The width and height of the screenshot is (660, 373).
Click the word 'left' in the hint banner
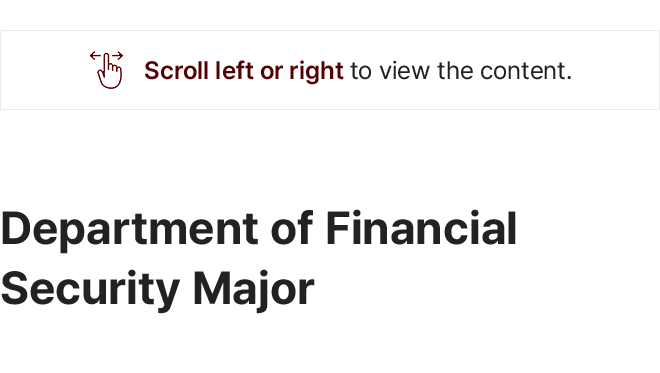(234, 70)
